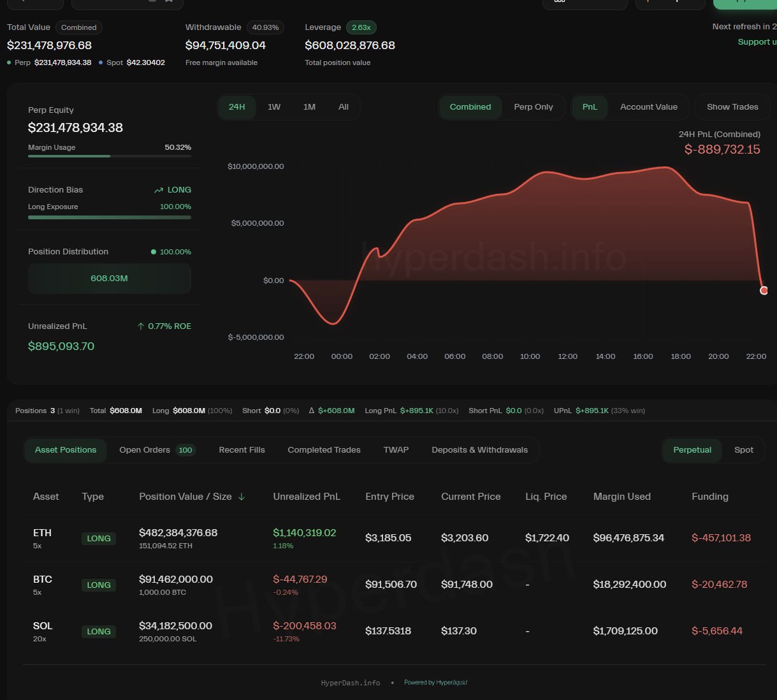Click the back arrow icon at top left

[24, 3]
